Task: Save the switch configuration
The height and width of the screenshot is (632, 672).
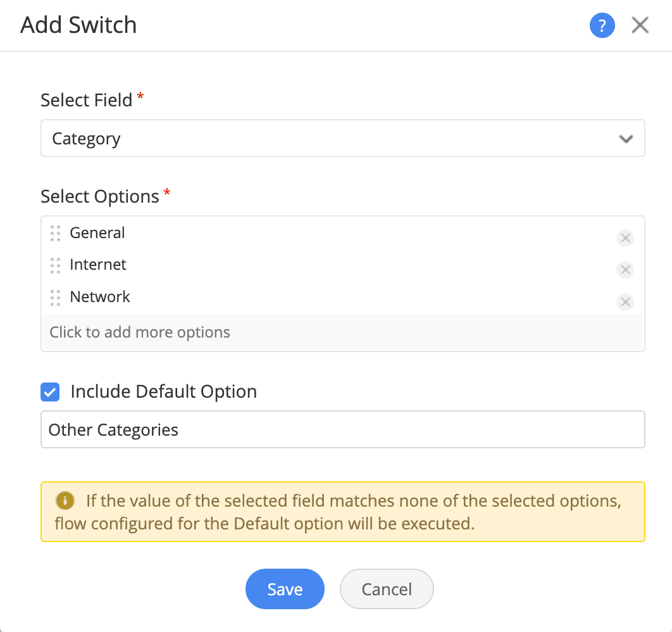Action: [285, 589]
